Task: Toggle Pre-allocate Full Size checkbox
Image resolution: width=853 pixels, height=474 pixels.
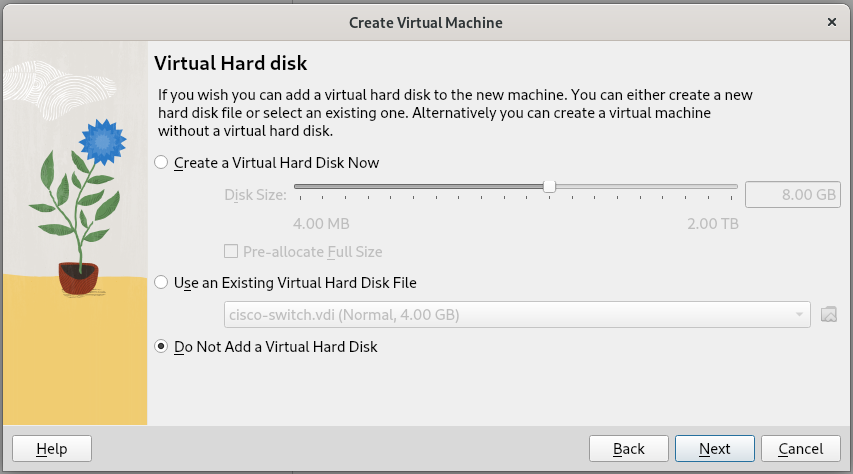Action: point(231,252)
